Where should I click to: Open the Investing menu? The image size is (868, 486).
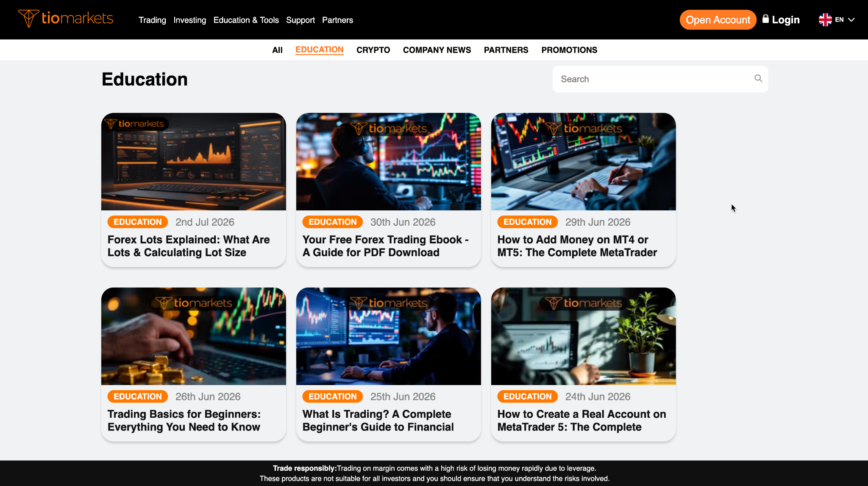tap(189, 20)
